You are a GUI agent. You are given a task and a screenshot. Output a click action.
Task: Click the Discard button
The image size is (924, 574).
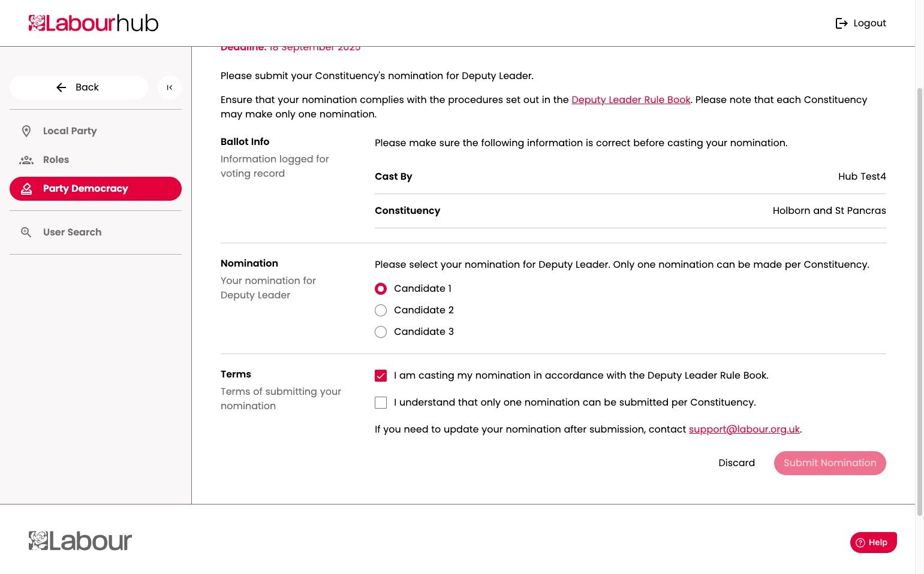(736, 463)
